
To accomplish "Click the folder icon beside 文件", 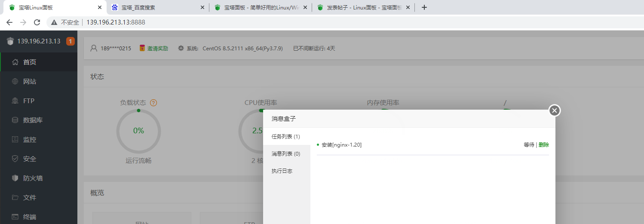I will (x=15, y=197).
